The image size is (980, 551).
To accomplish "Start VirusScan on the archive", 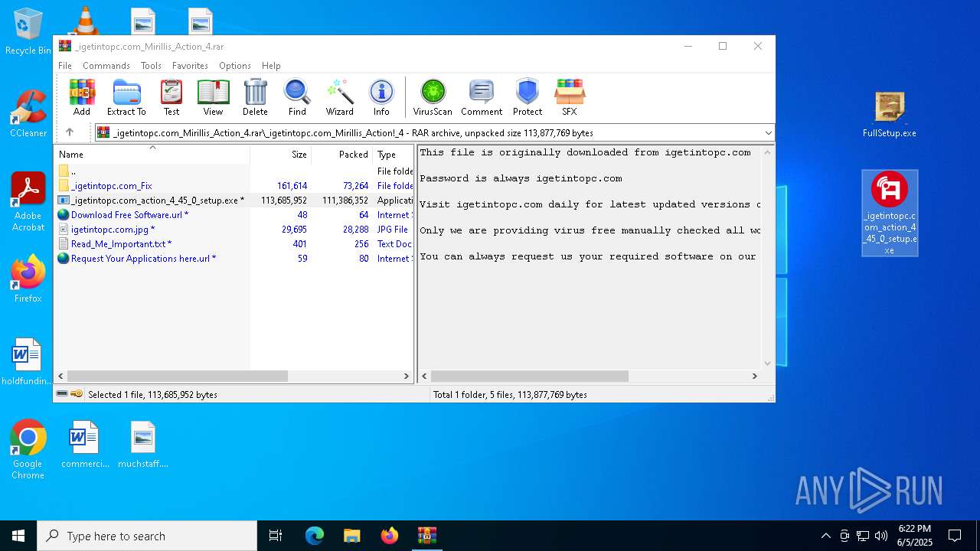I will click(433, 97).
